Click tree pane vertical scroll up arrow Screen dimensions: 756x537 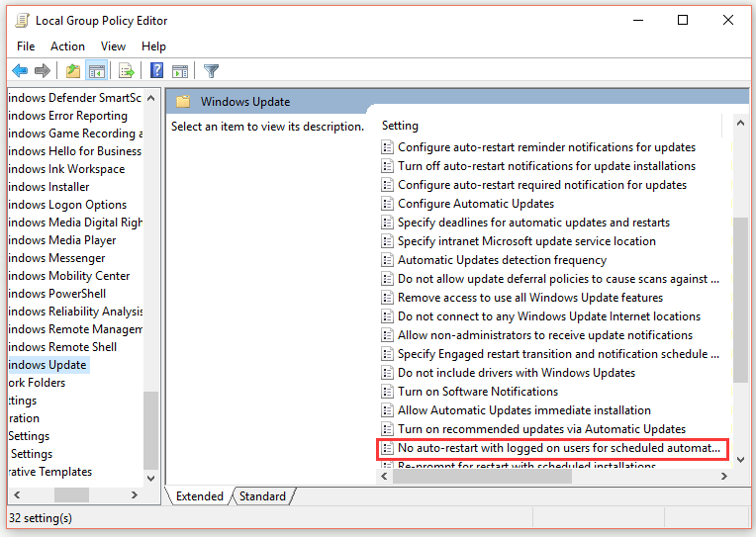(151, 98)
